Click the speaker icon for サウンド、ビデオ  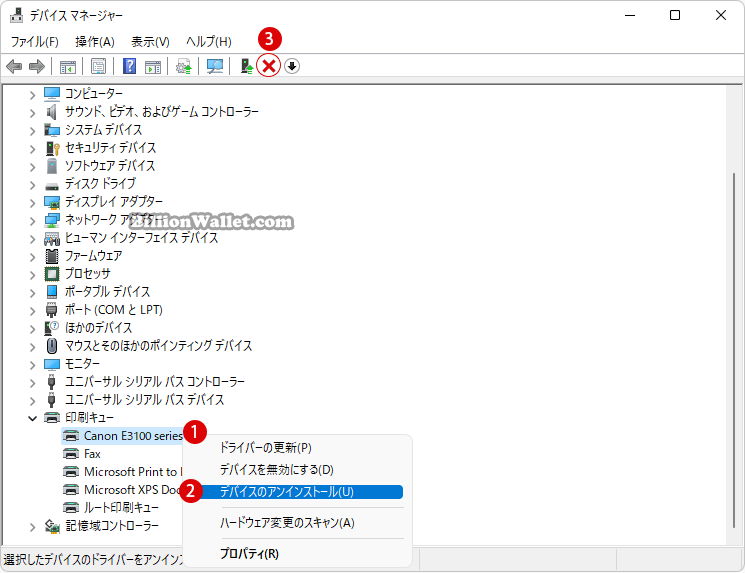52,112
